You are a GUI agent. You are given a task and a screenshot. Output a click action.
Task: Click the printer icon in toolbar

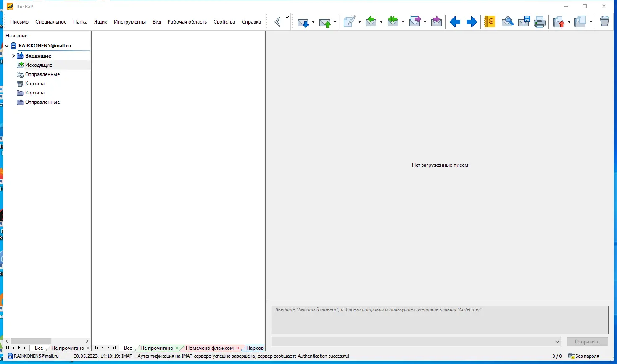click(540, 22)
